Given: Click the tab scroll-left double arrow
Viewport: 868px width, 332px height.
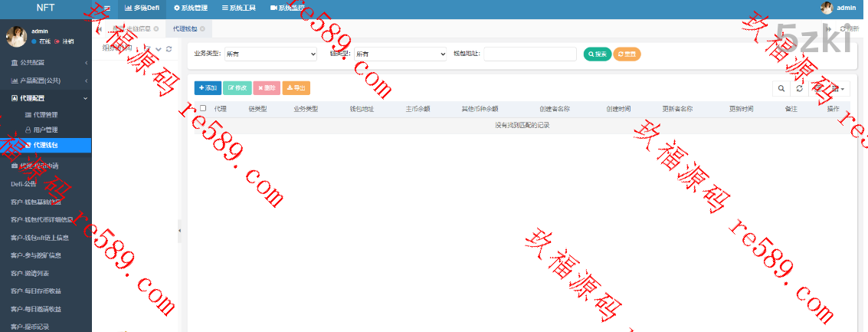Looking at the screenshot, I should [99, 28].
